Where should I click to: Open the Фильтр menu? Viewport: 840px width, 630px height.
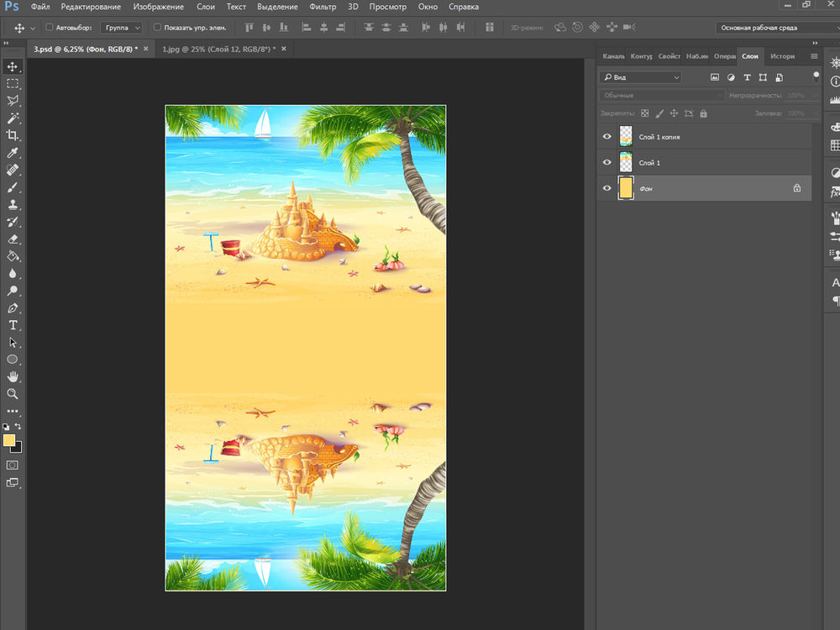point(323,7)
